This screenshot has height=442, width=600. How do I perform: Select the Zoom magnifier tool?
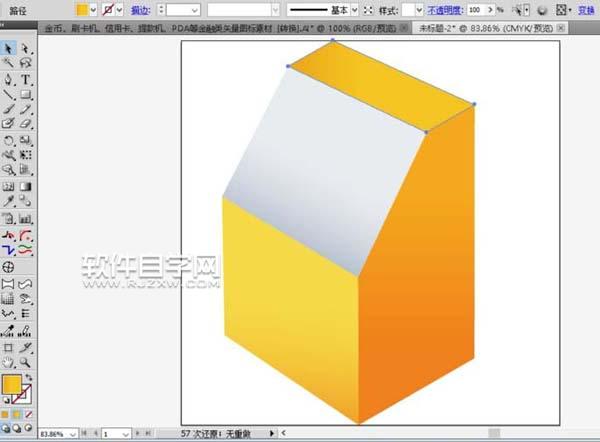click(26, 362)
